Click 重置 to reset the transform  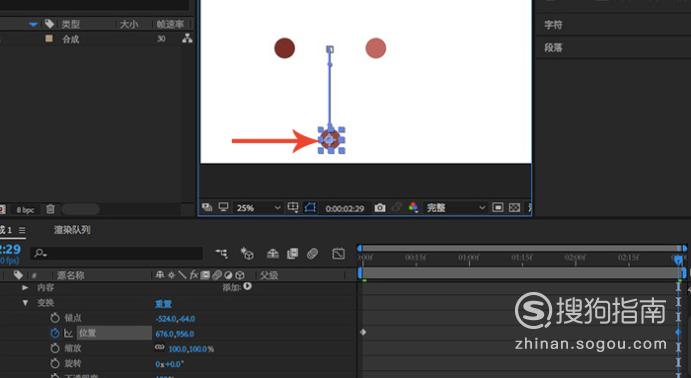click(x=163, y=304)
